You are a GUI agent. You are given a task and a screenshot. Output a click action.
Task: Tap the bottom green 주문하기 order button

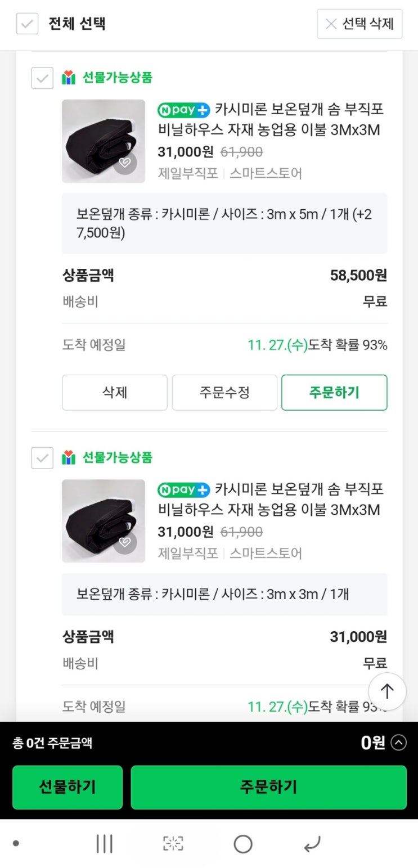[268, 786]
